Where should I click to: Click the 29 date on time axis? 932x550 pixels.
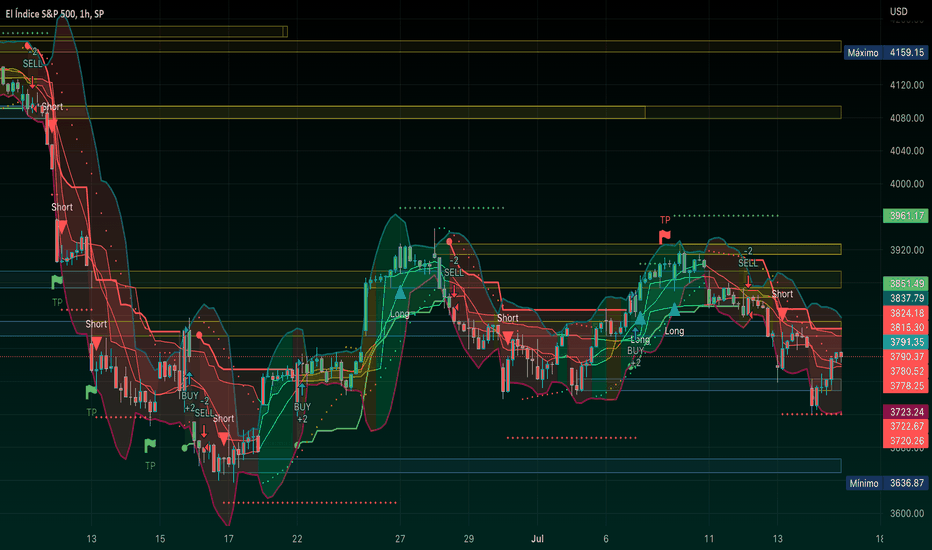pos(468,539)
